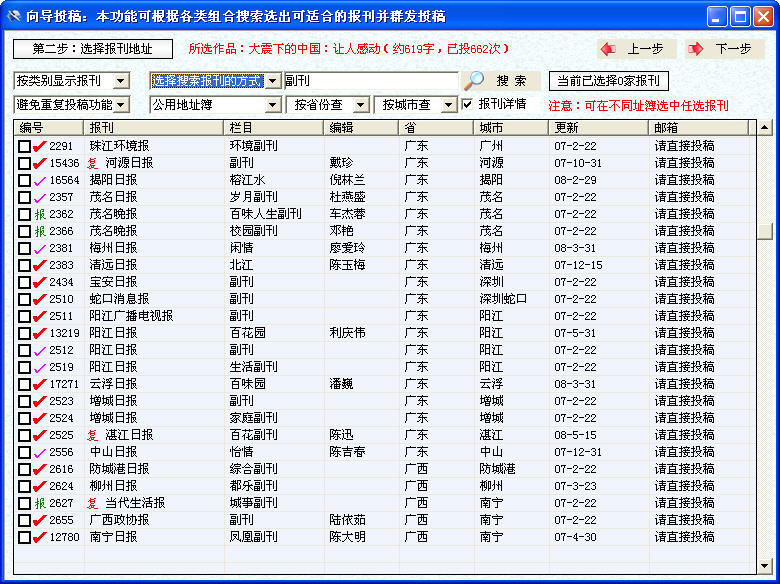Check the box for 宝安日报 row 2434
Image resolution: width=780 pixels, height=584 pixels.
pyautogui.click(x=24, y=283)
